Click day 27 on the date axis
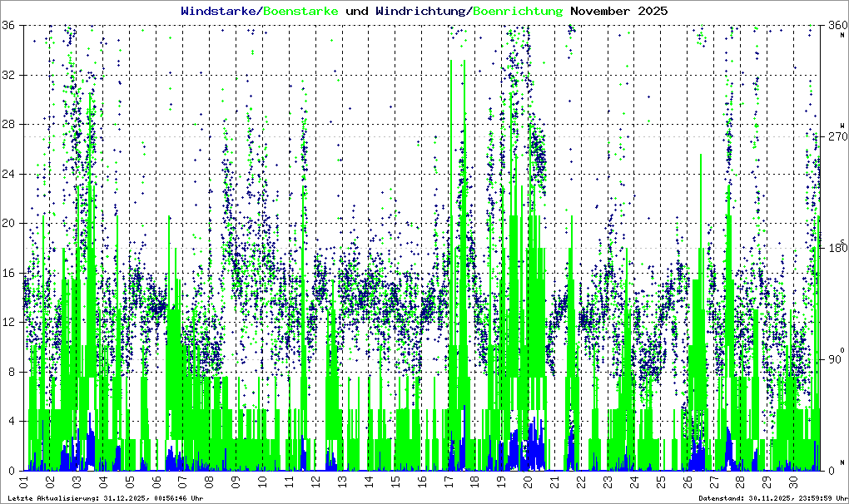 point(714,482)
